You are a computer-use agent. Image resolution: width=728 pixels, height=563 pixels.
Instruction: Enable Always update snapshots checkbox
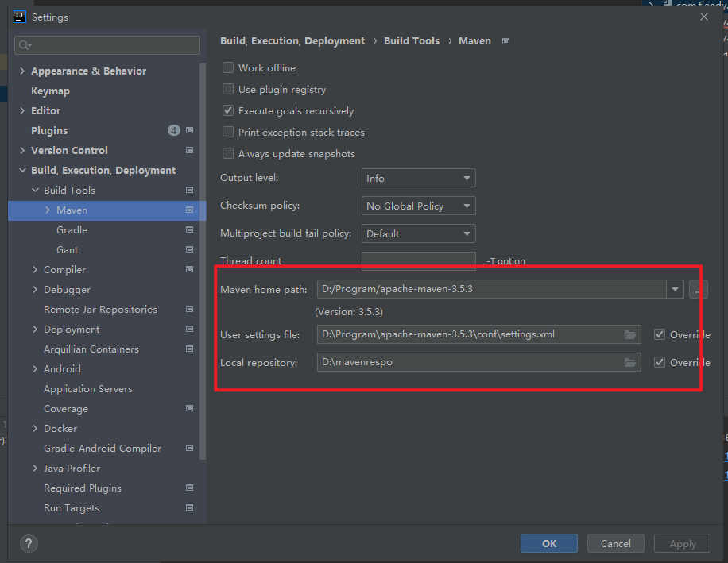(228, 153)
